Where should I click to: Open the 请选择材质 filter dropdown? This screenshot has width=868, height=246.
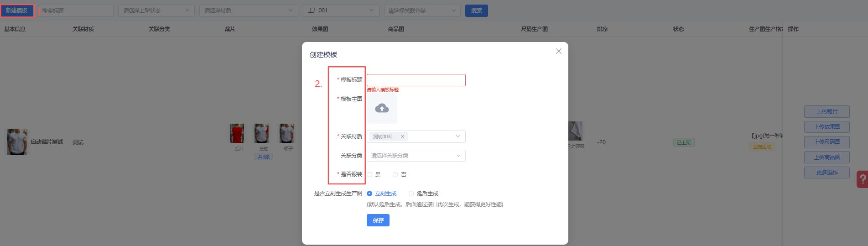[249, 10]
